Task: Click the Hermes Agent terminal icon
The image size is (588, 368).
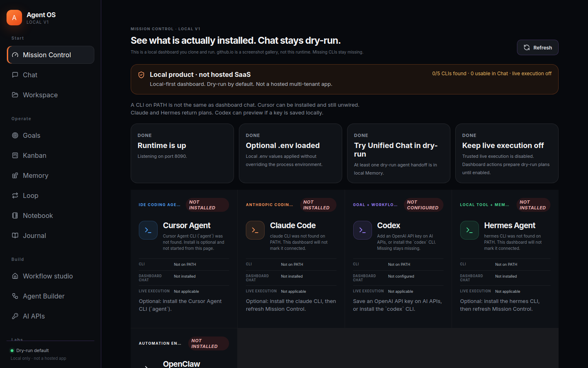Action: pyautogui.click(x=470, y=230)
